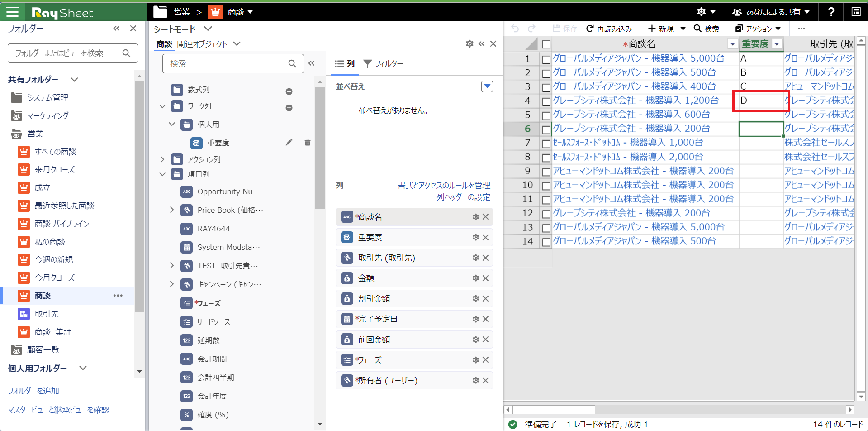This screenshot has width=868, height=431.
Task: Collapse the design panel with double chevron
Action: [481, 43]
